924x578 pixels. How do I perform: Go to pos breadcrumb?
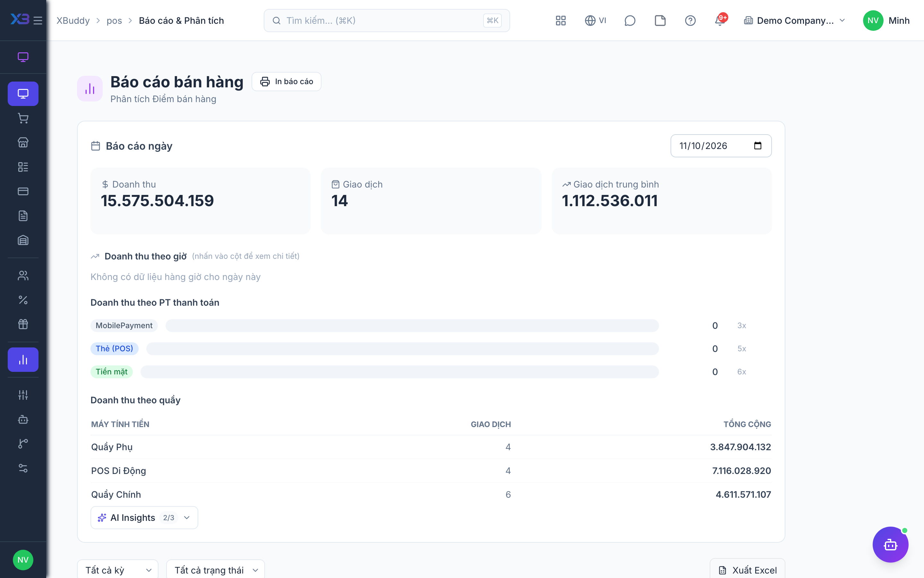114,21
